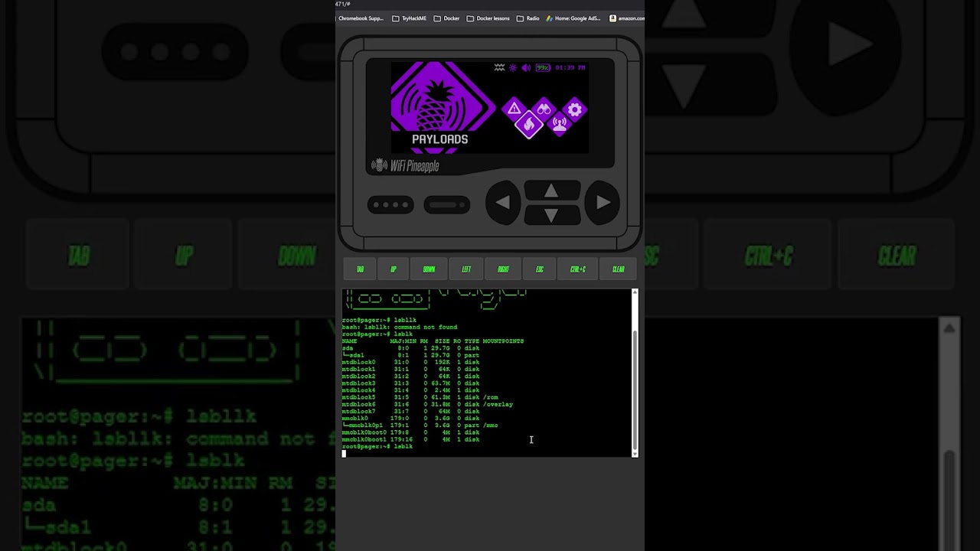Click the mmcblk0boot0 row in terminal
Screen dimensions: 980x551
(410, 432)
